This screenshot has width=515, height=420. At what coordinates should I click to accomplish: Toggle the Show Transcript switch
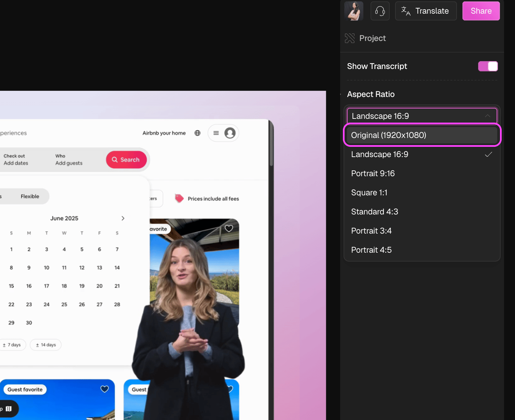point(488,66)
